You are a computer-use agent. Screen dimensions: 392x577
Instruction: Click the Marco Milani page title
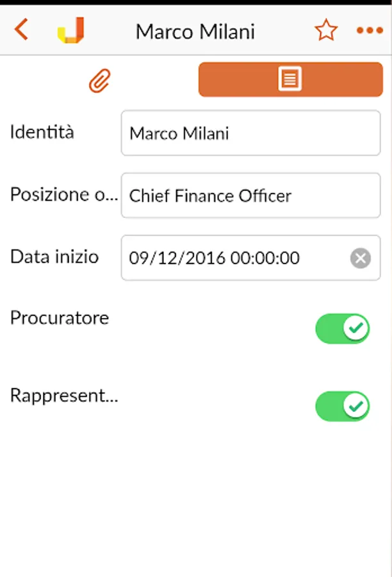(x=195, y=31)
